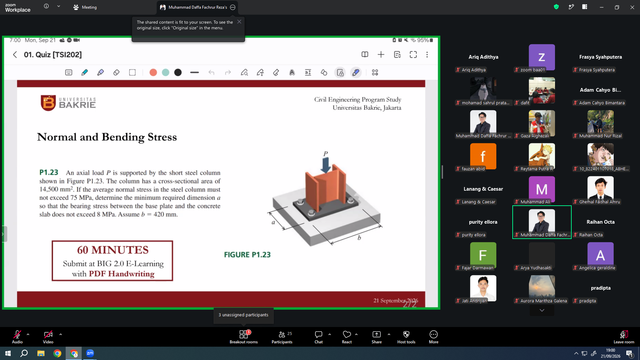This screenshot has height=360, width=640.
Task: Select Muhammad Daffa Fachrur Reza's shared-screen tab
Action: [x=198, y=7]
